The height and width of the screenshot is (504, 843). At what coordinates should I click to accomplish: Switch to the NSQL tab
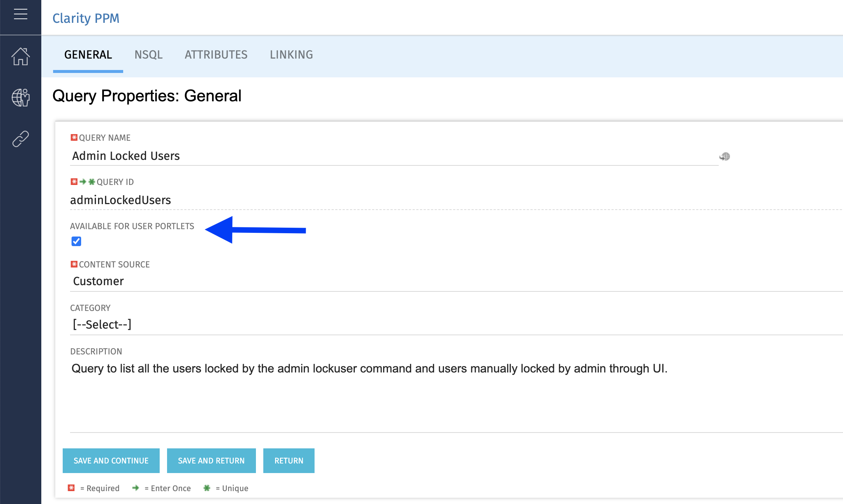(x=148, y=55)
